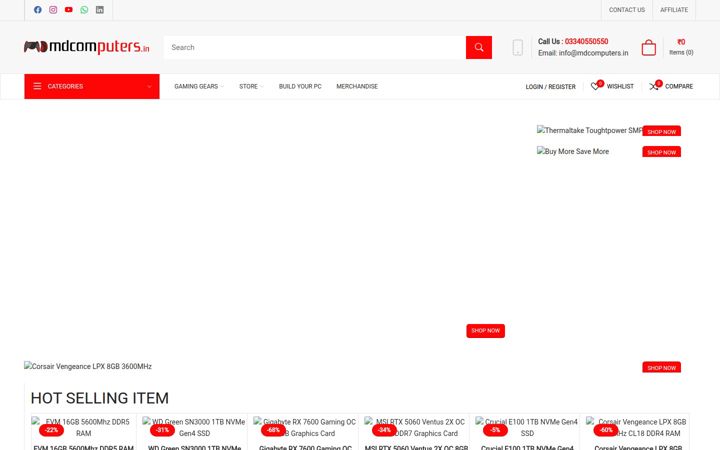Expand the Store menu
Image resolution: width=720 pixels, height=450 pixels.
[x=251, y=86]
